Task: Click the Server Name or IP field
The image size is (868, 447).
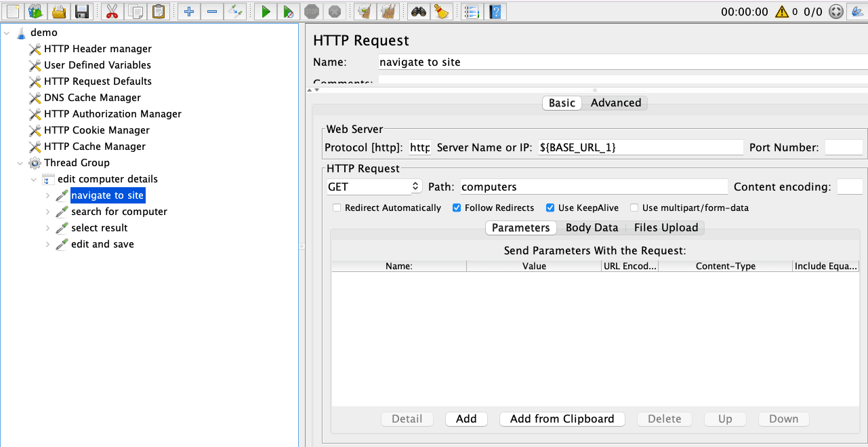Action: tap(640, 147)
